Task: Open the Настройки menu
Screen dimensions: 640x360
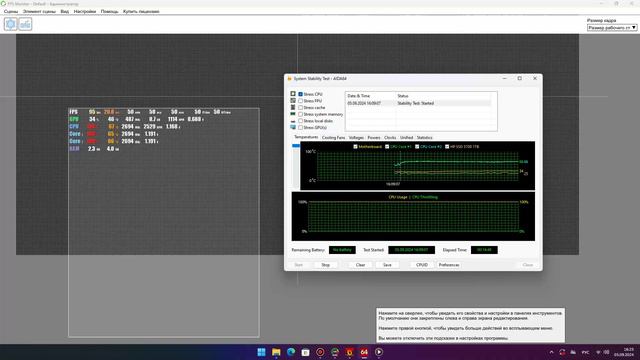Action: coord(85,11)
